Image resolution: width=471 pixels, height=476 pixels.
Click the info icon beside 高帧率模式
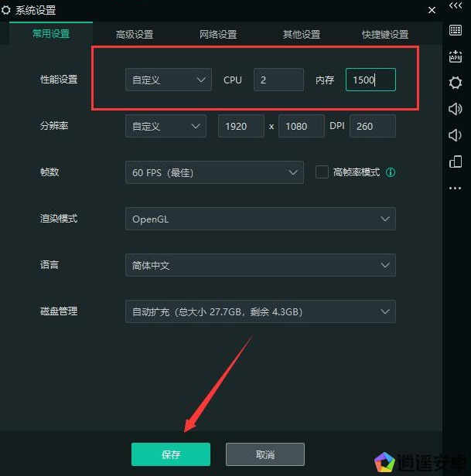pyautogui.click(x=391, y=172)
